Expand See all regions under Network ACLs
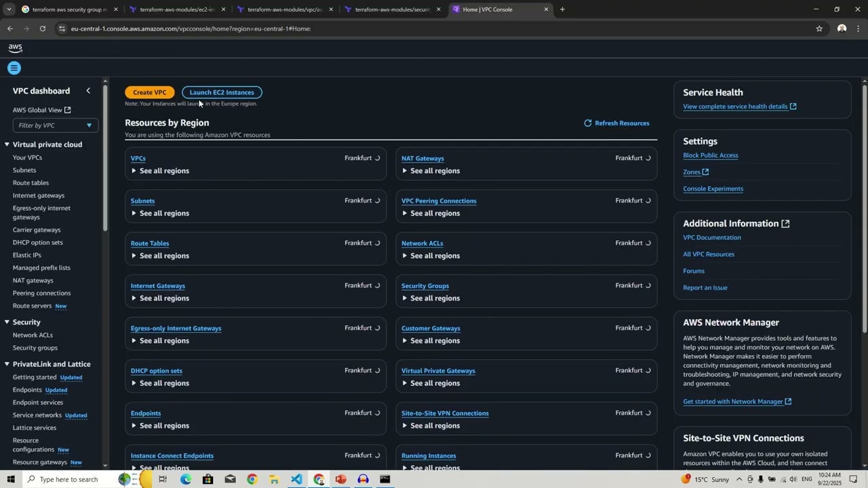This screenshot has height=488, width=868. 431,256
